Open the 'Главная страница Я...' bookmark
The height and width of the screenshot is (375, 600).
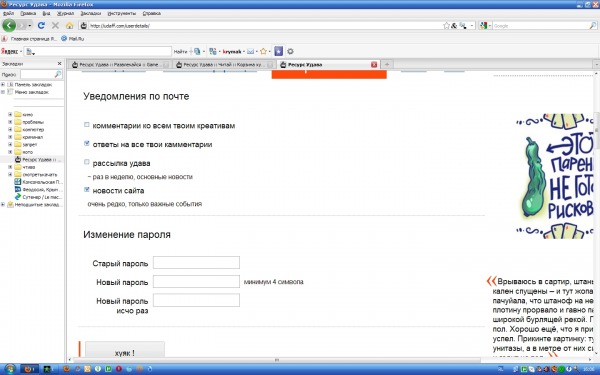point(29,39)
